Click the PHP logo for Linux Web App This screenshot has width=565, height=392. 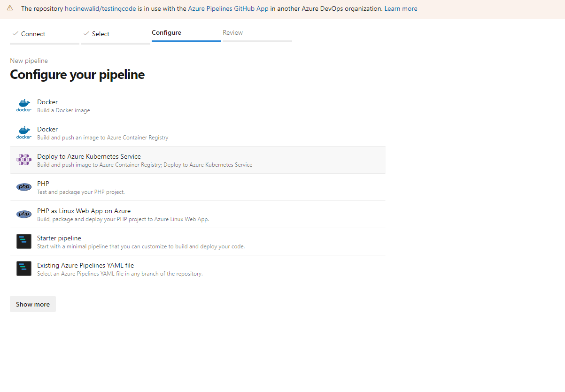pos(24,214)
